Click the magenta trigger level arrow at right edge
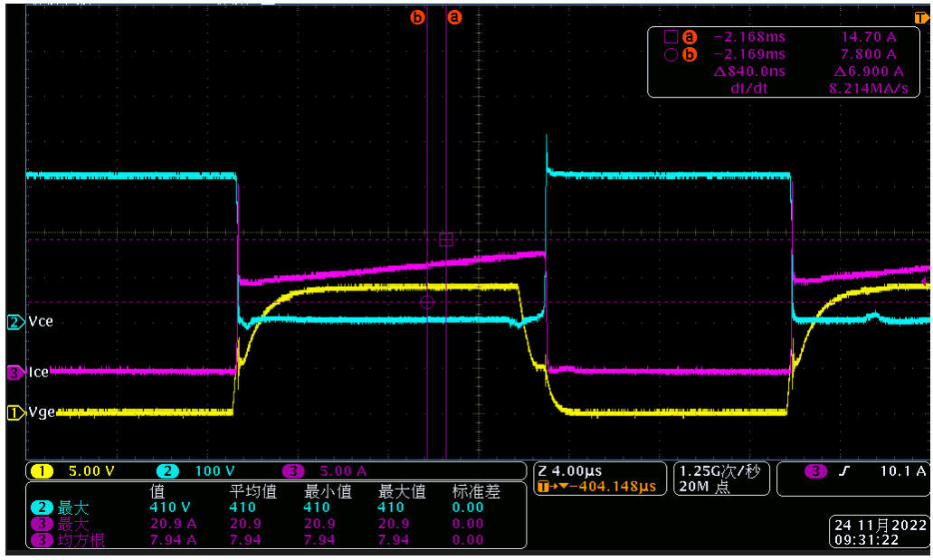The height and width of the screenshot is (560, 933). (x=925, y=281)
